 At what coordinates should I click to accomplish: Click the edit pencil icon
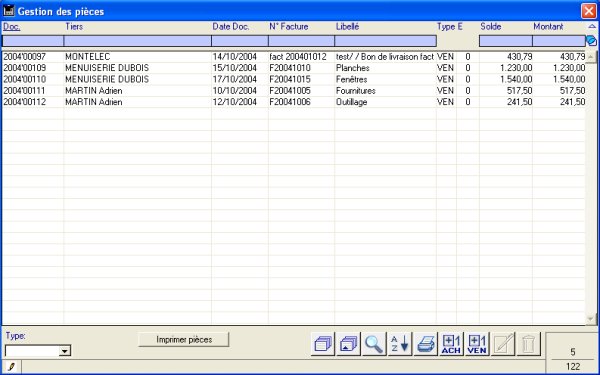tap(503, 344)
